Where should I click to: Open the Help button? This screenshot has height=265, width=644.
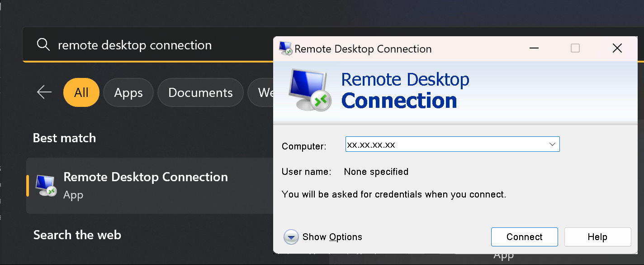[597, 237]
